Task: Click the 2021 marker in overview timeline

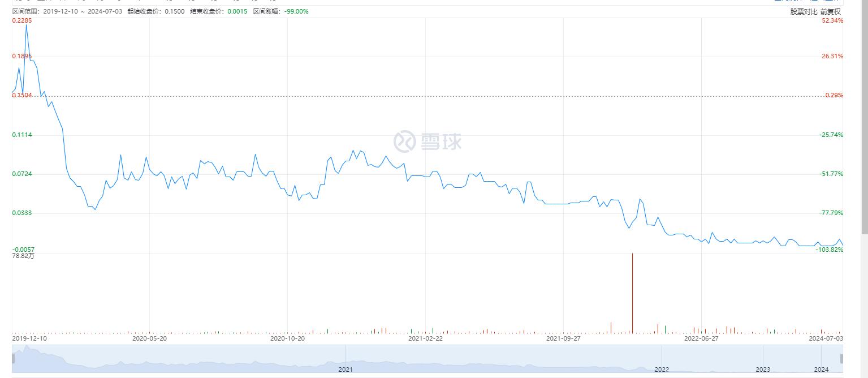Action: (x=346, y=370)
